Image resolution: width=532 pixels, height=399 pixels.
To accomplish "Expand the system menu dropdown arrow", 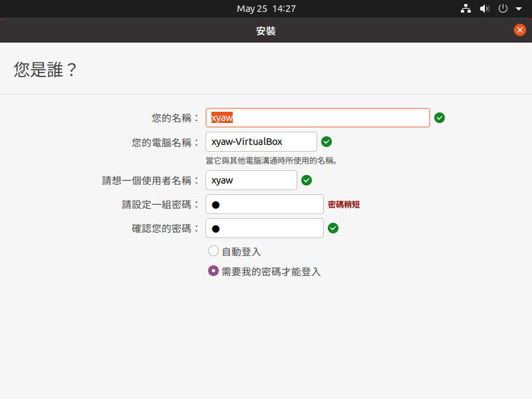I will [519, 9].
